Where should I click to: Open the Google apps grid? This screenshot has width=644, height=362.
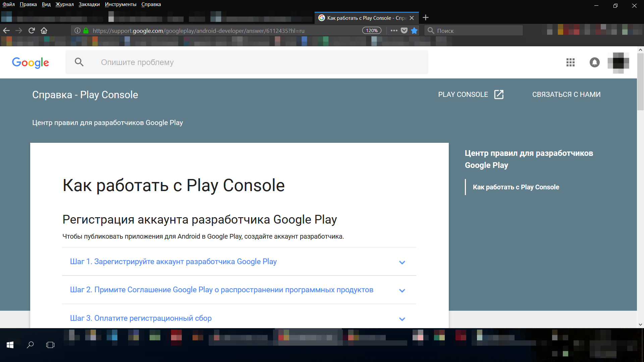point(571,62)
